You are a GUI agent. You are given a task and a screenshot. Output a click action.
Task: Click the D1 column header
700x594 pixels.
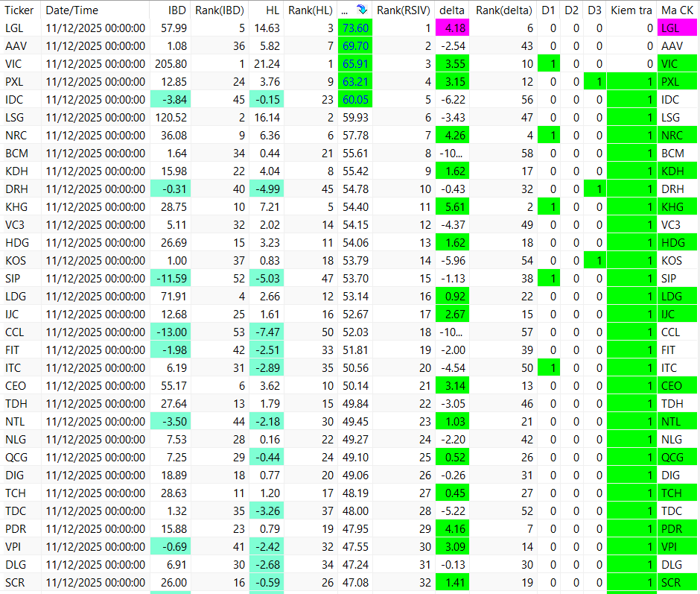(x=549, y=10)
